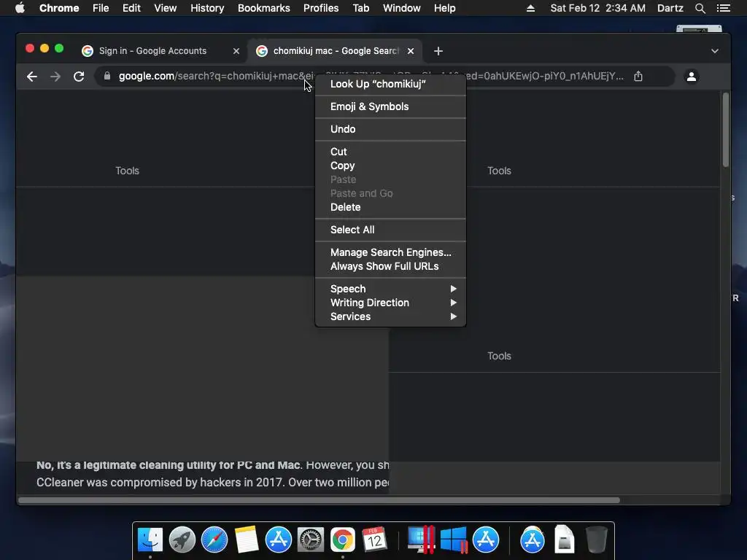Open the Chrome profile avatar

tap(692, 76)
